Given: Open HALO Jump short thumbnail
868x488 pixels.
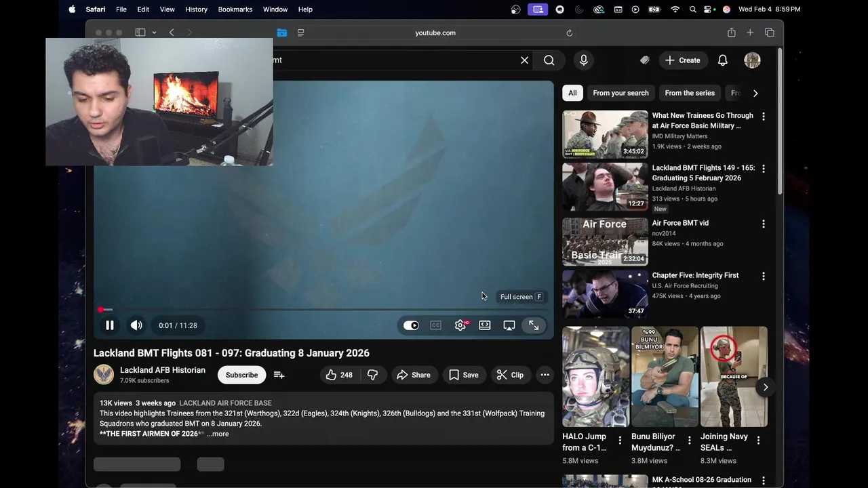Looking at the screenshot, I should (x=595, y=377).
